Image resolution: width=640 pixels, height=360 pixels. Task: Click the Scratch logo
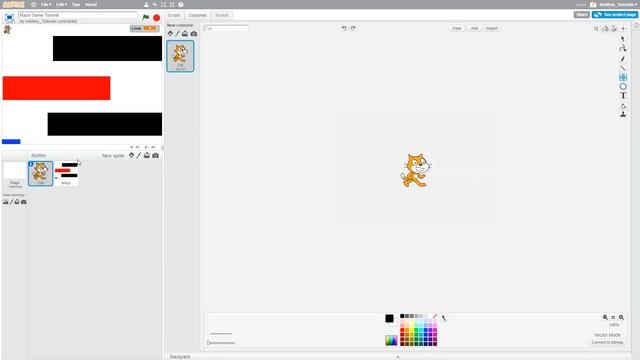click(13, 4)
